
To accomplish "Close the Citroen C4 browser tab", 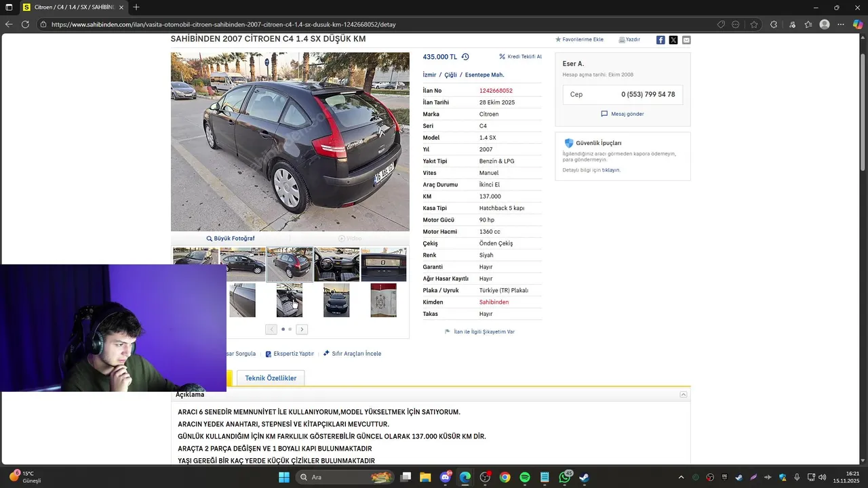I will click(121, 7).
